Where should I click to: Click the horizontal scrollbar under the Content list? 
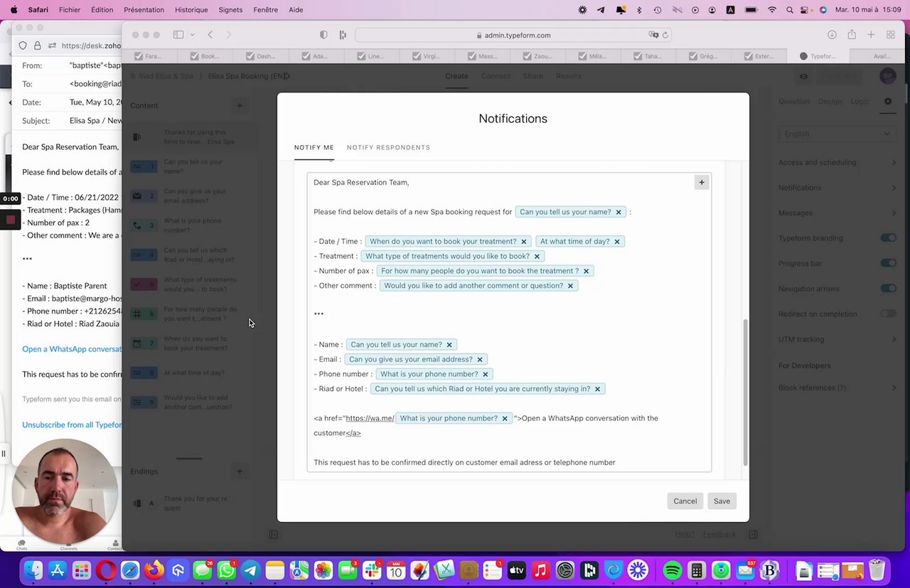(x=189, y=459)
